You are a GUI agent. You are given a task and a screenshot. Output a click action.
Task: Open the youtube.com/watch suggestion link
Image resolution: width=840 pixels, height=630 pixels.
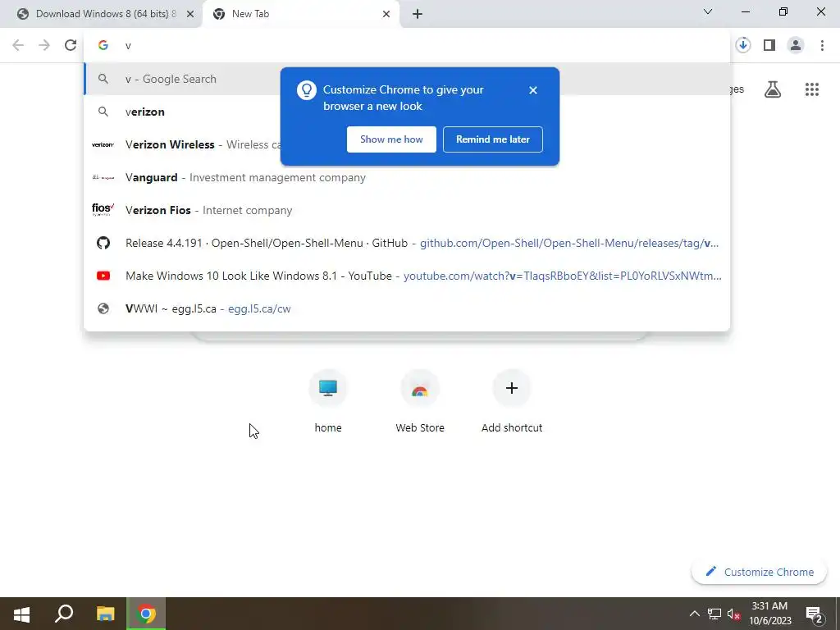click(x=407, y=276)
